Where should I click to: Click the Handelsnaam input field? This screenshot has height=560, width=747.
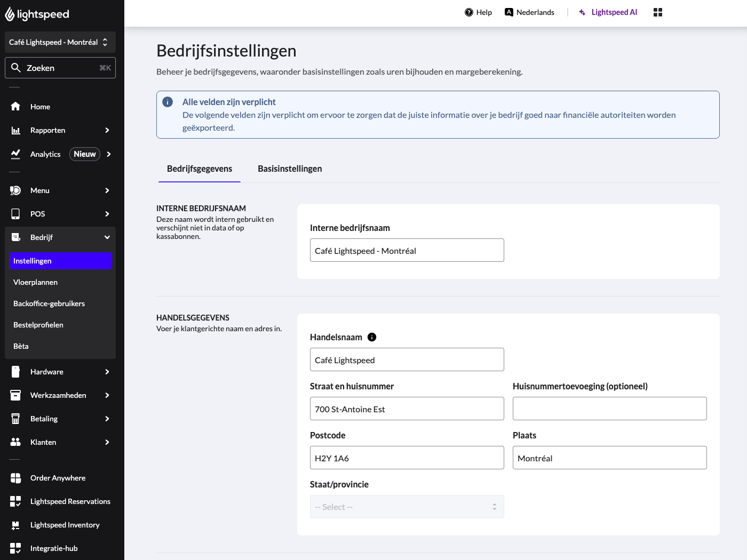point(407,359)
